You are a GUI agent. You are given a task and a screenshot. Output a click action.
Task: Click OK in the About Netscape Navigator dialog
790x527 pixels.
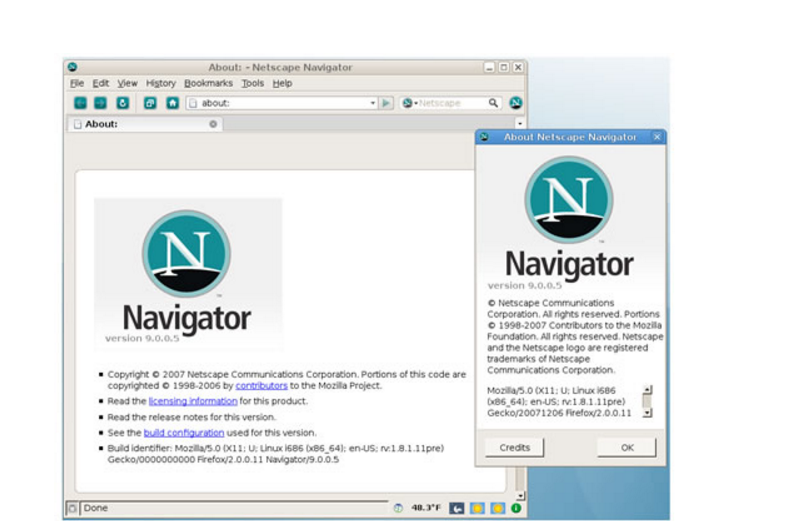(x=627, y=447)
